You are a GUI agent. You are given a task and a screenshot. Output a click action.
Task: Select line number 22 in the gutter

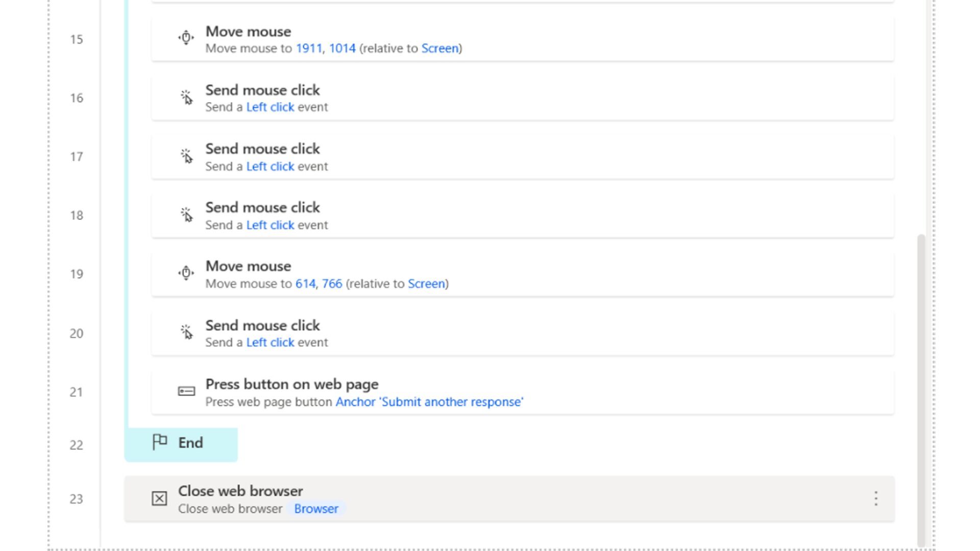(x=76, y=445)
